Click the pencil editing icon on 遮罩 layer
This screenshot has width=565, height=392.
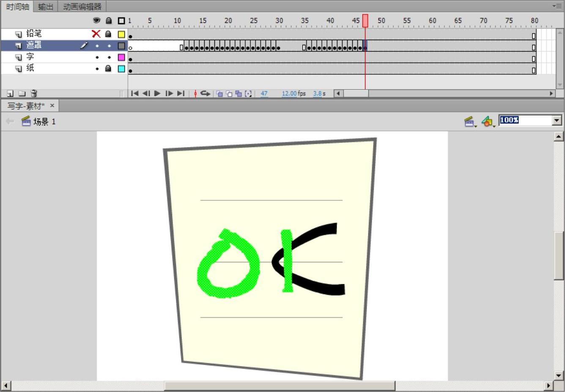(85, 45)
